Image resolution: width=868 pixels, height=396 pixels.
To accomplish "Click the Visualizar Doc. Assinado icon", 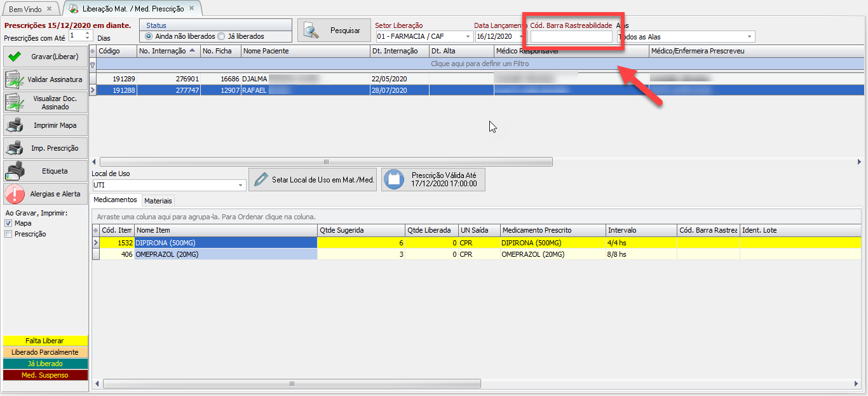I will click(15, 102).
